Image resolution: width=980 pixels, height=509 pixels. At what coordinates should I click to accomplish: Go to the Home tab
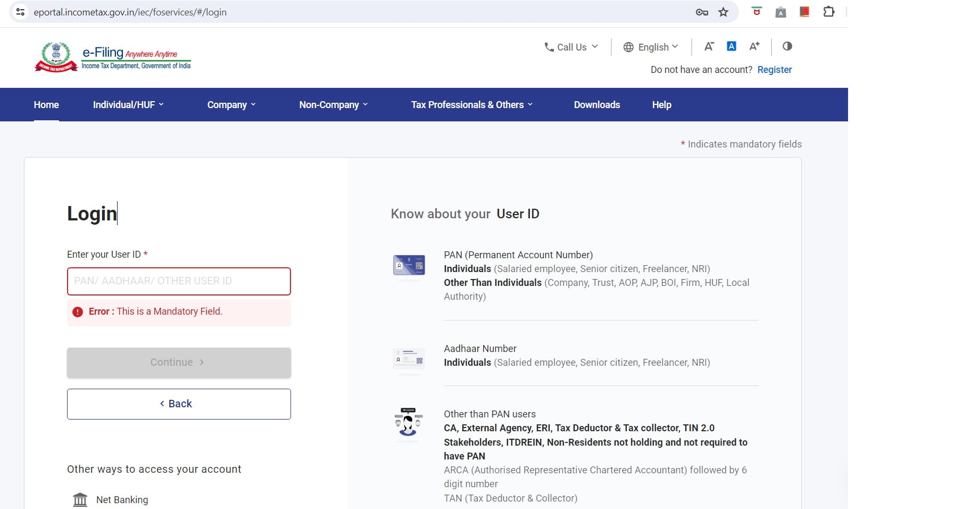click(46, 105)
